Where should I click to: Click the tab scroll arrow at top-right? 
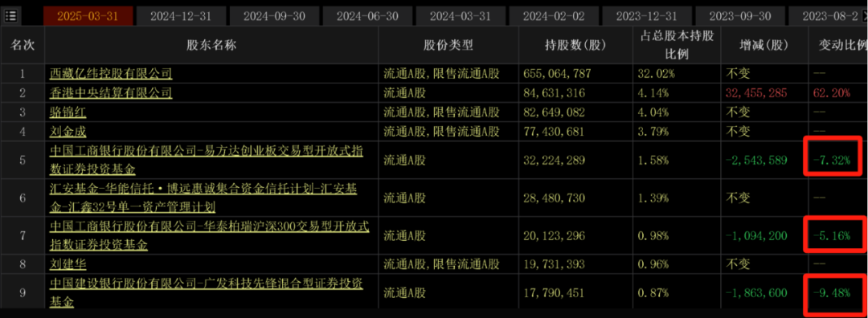[x=864, y=16]
